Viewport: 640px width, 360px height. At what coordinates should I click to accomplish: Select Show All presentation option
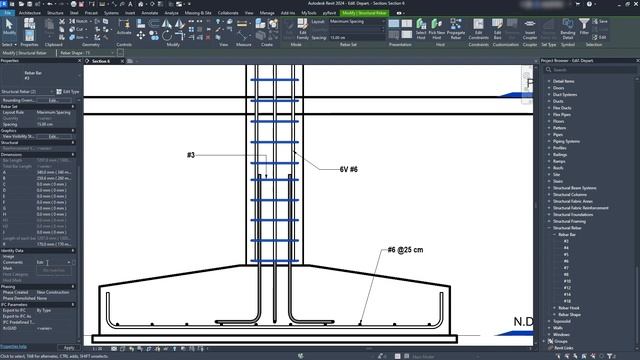[393, 23]
